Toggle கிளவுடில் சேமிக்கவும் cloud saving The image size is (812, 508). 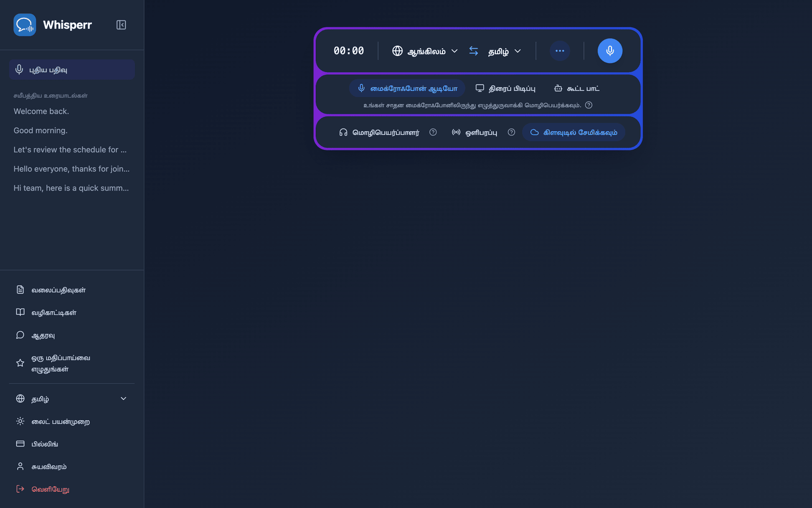coord(573,132)
